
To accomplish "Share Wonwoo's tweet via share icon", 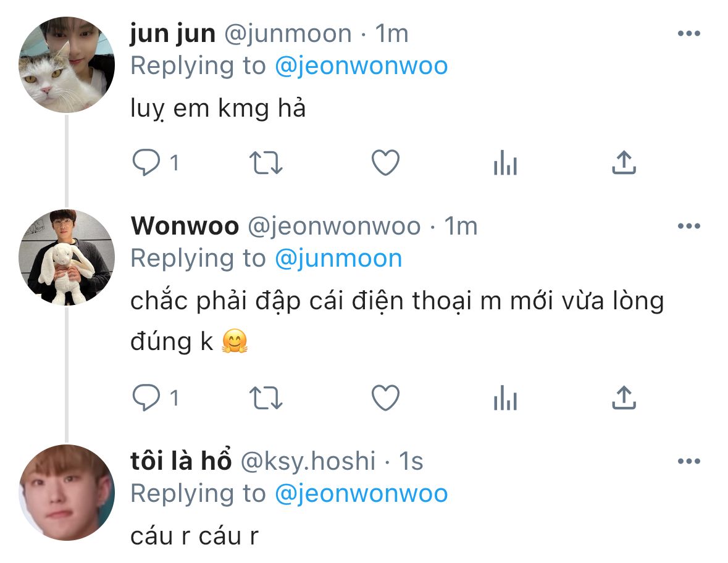I will (x=624, y=398).
